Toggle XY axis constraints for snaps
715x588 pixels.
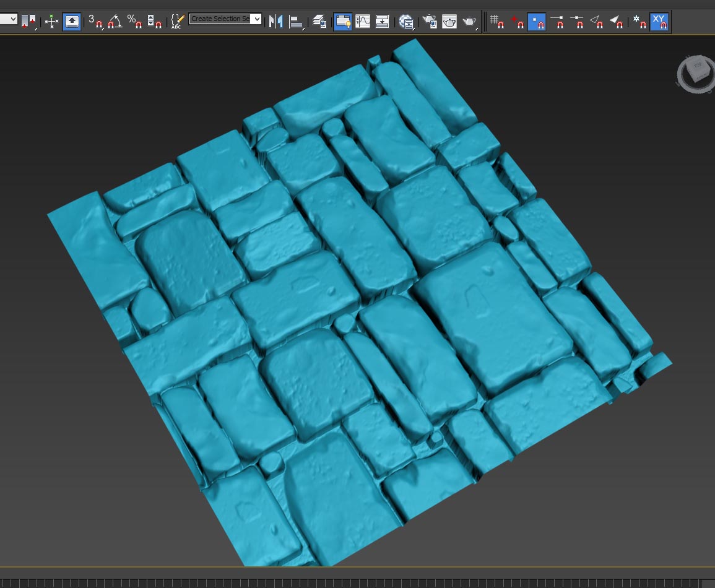pos(659,22)
